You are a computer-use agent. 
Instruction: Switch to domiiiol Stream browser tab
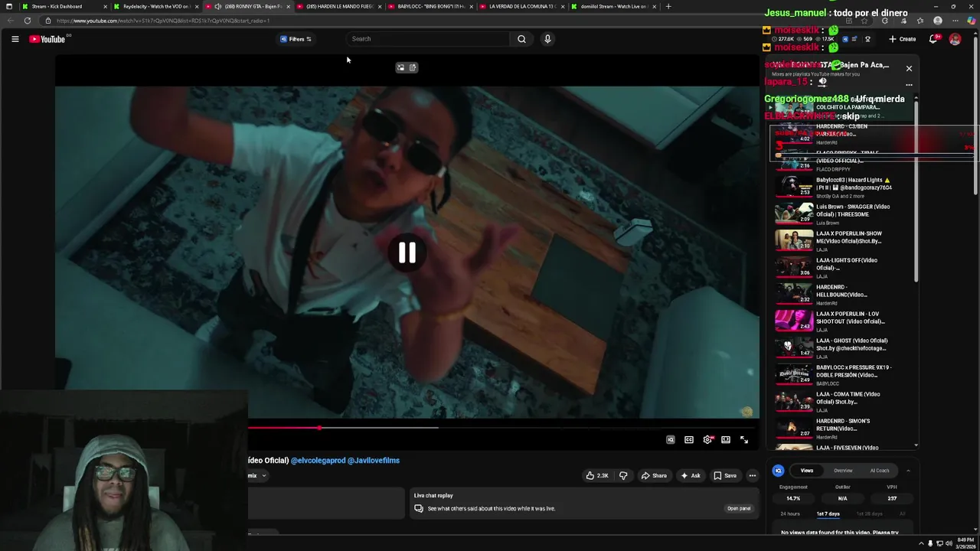click(x=612, y=6)
